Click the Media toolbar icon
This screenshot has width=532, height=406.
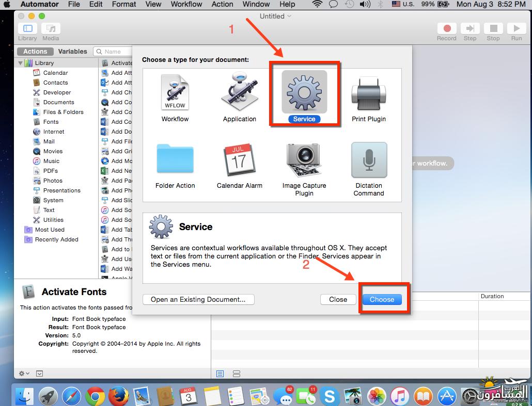[51, 28]
